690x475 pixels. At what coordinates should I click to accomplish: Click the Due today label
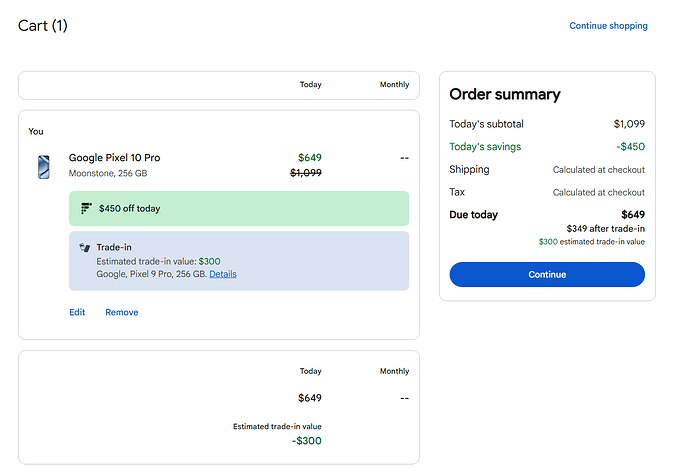[473, 215]
